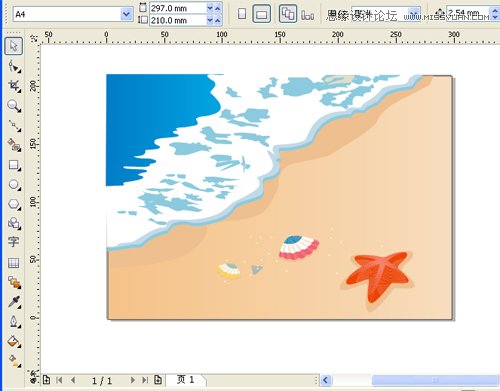Select the orange starfish on the canvas

point(378,276)
